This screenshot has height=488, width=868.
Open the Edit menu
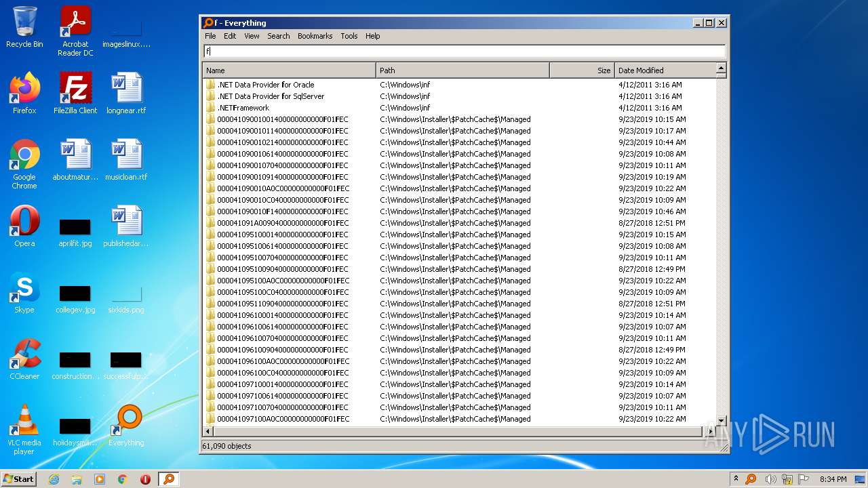point(230,36)
